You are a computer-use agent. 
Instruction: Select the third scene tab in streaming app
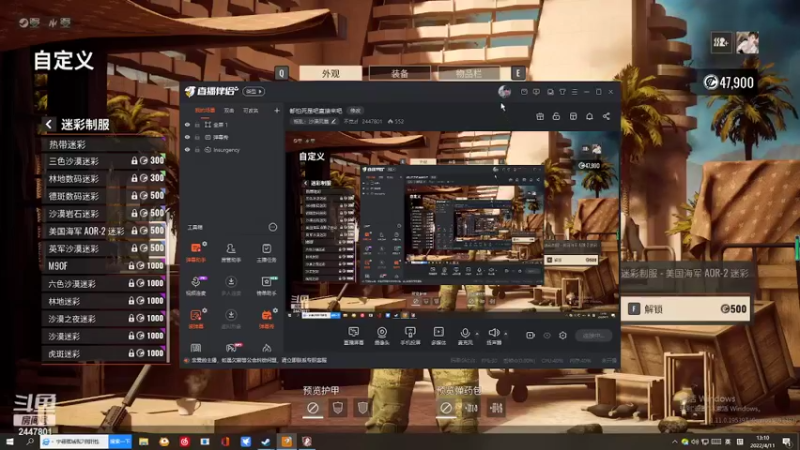point(251,110)
